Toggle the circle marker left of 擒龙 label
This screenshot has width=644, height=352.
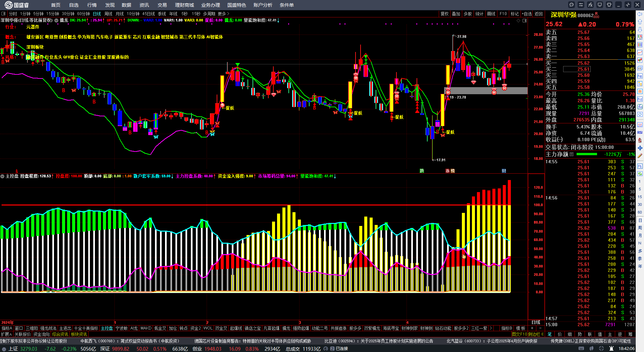(x=56, y=20)
